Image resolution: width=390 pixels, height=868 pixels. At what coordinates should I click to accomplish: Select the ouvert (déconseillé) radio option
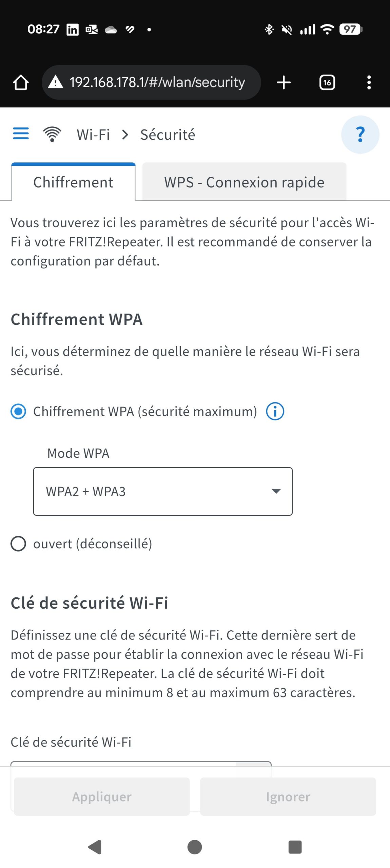tap(18, 544)
